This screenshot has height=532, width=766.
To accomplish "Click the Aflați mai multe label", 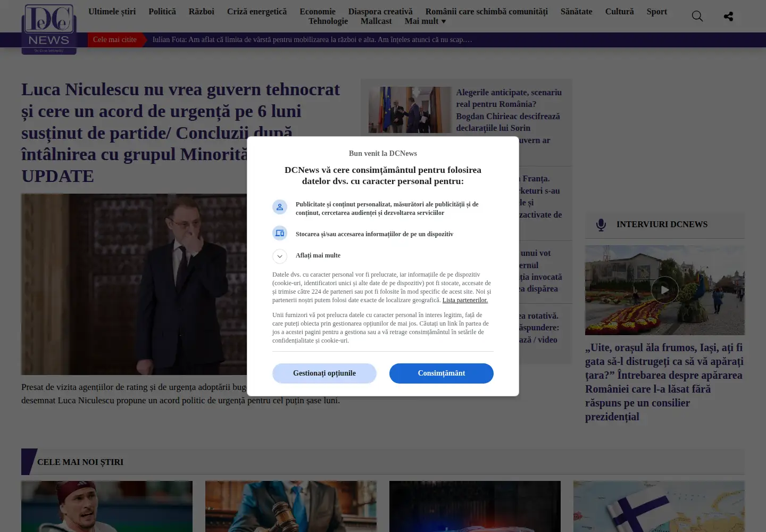I will [318, 255].
